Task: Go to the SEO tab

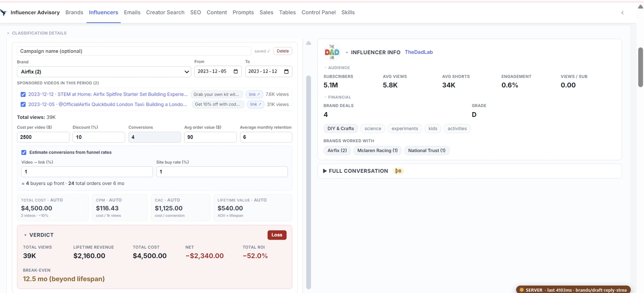Action: (196, 12)
